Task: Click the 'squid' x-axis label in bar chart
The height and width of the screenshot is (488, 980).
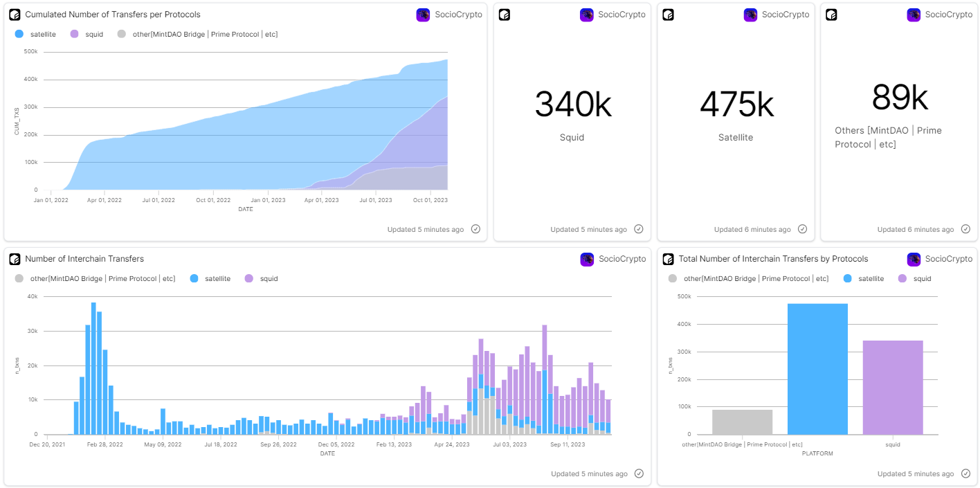Action: click(x=893, y=444)
